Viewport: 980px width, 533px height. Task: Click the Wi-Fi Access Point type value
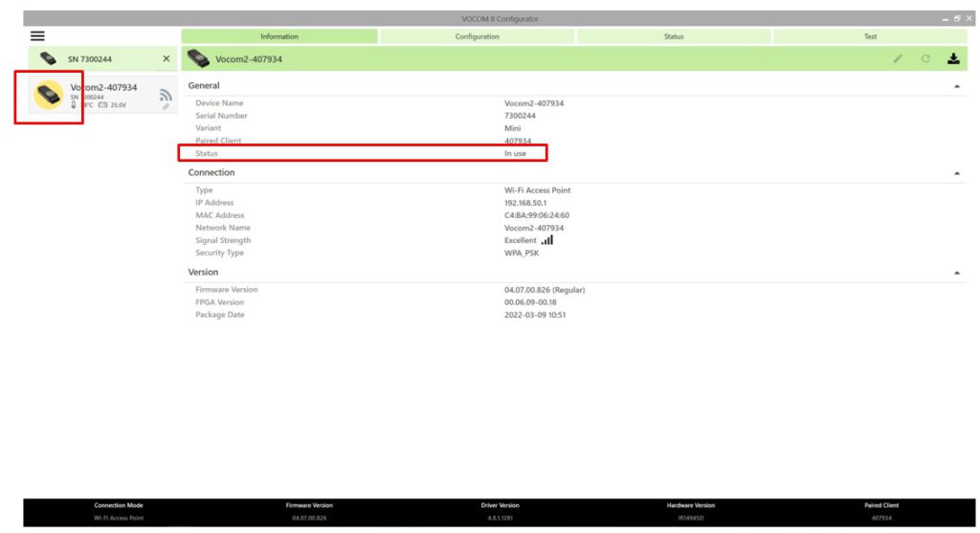click(538, 190)
